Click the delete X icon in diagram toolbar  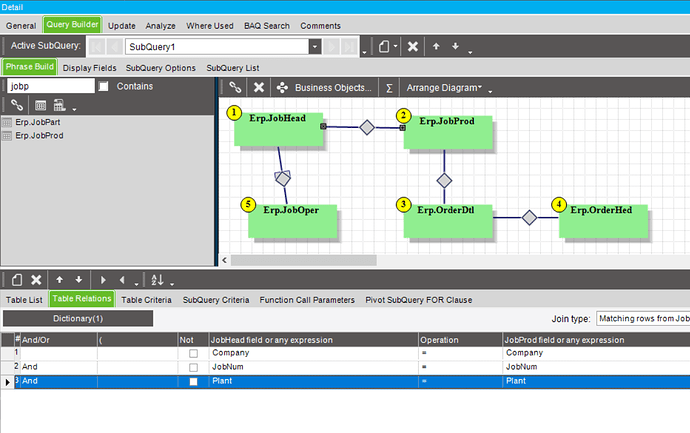click(x=259, y=88)
